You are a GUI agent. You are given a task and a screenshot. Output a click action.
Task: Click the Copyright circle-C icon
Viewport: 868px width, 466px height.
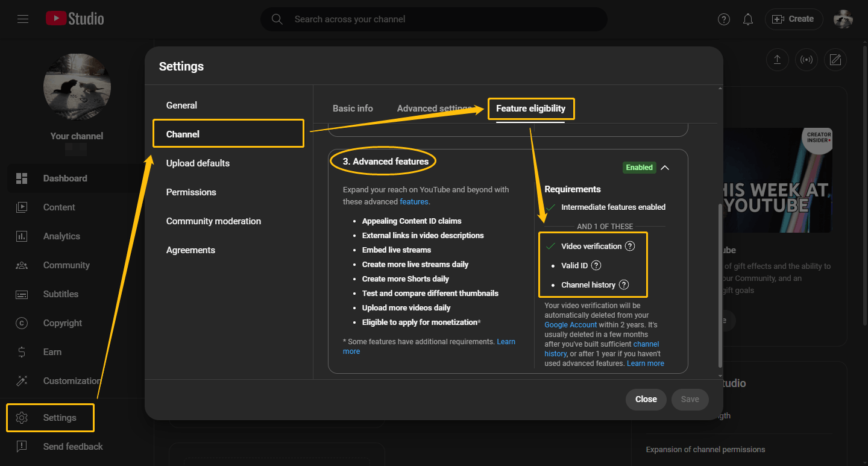click(22, 323)
